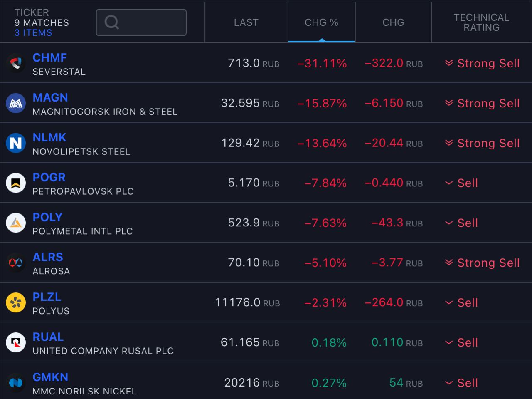Click the −15.87% change value
The image size is (532, 399).
click(322, 103)
